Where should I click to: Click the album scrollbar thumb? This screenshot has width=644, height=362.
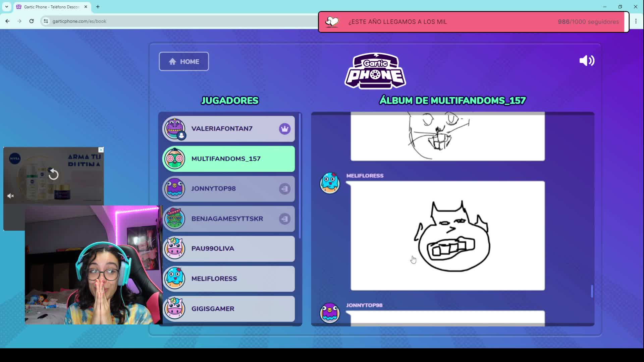tap(592, 291)
